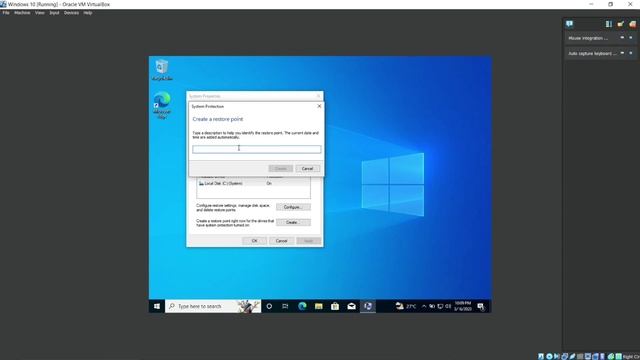Image resolution: width=640 pixels, height=360 pixels.
Task: Click the hard disk indicator in VirtualBox status bar
Action: (x=540, y=356)
